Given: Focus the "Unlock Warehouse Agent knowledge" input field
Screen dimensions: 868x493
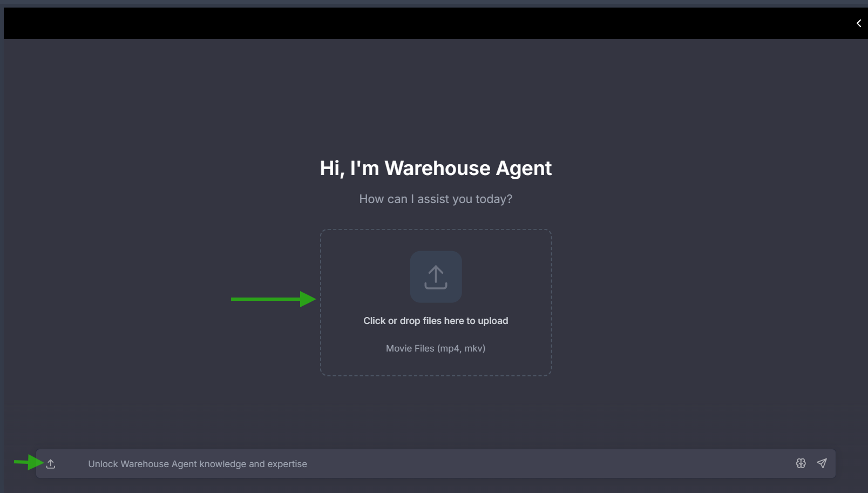Looking at the screenshot, I should (378, 464).
